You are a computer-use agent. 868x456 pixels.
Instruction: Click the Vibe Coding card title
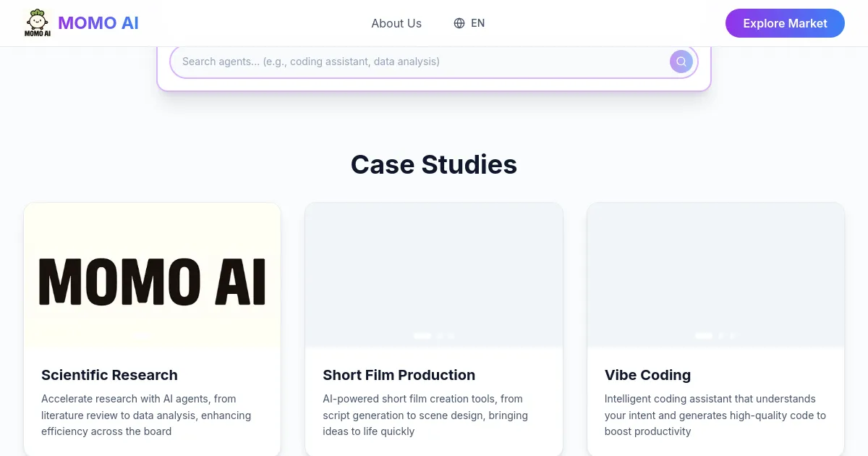[x=647, y=375]
